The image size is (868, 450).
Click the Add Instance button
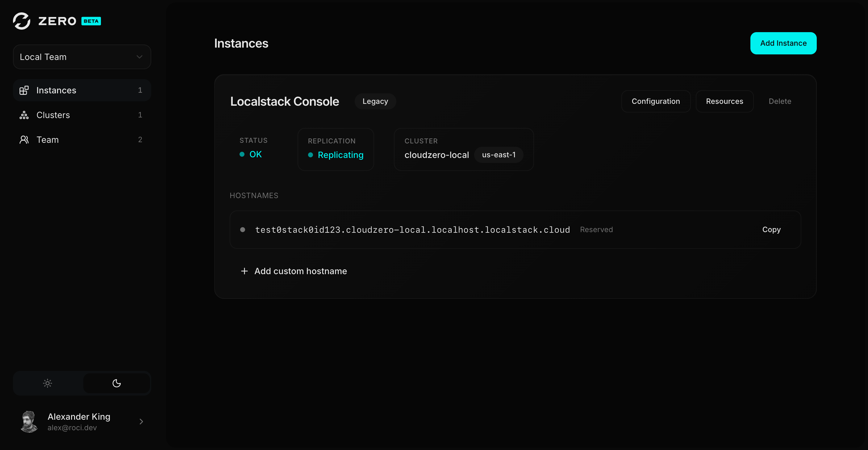(x=783, y=43)
